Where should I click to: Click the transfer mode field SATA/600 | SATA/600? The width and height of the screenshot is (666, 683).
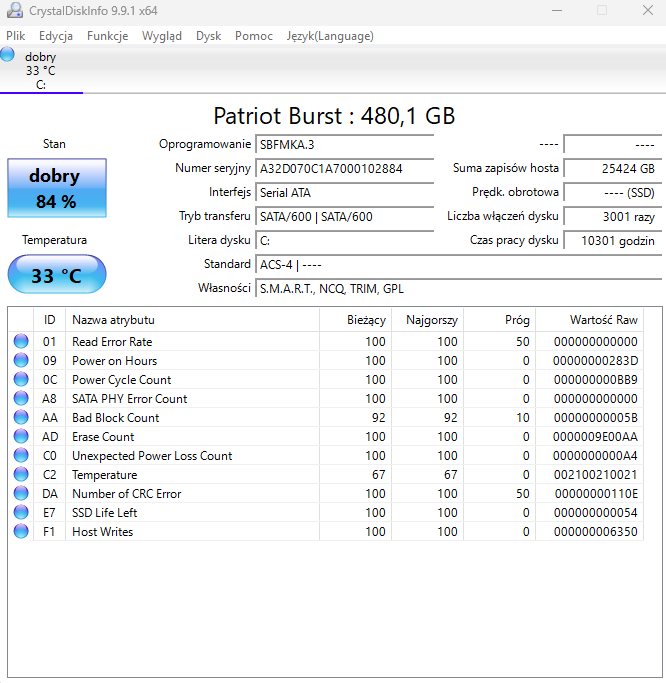click(345, 216)
